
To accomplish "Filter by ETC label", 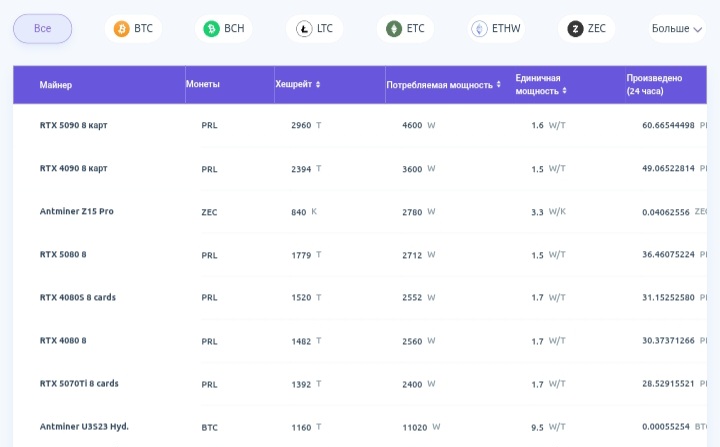I will pyautogui.click(x=416, y=28).
